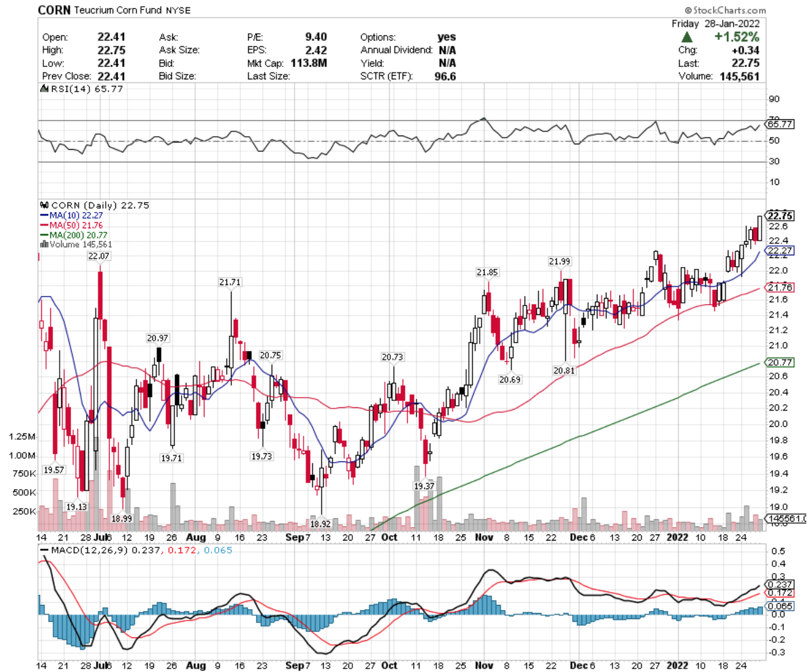The width and height of the screenshot is (809, 672).
Task: Click the 19.73 low price annotation
Action: 262,457
